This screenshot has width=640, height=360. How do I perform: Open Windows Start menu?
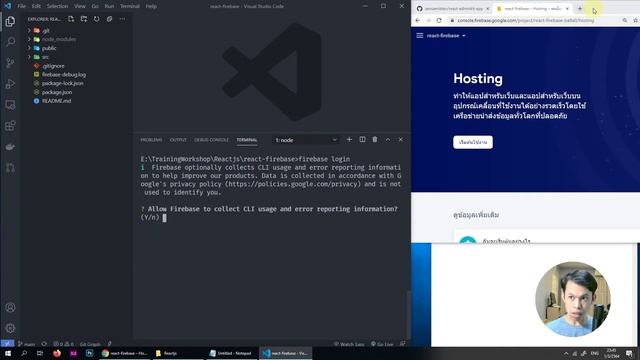click(x=7, y=353)
